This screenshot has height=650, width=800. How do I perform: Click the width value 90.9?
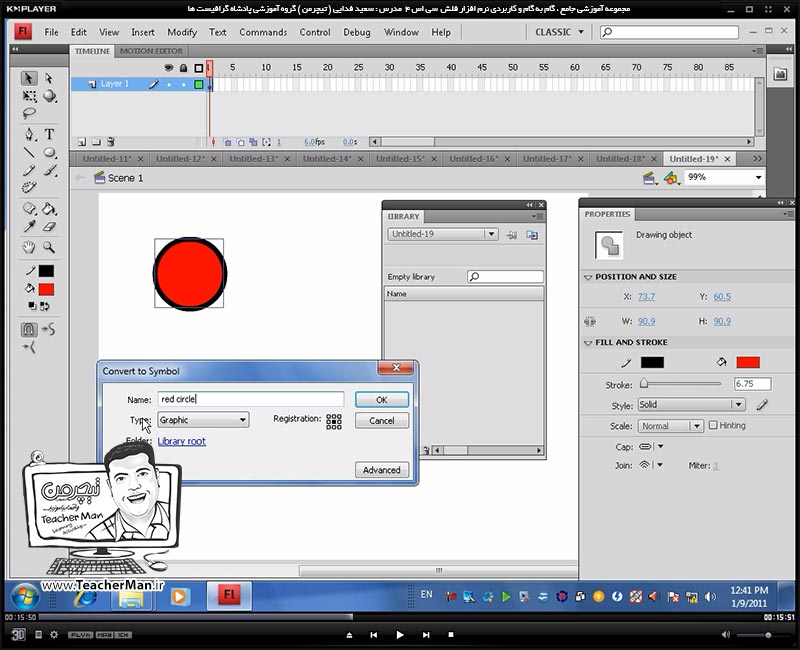(646, 321)
